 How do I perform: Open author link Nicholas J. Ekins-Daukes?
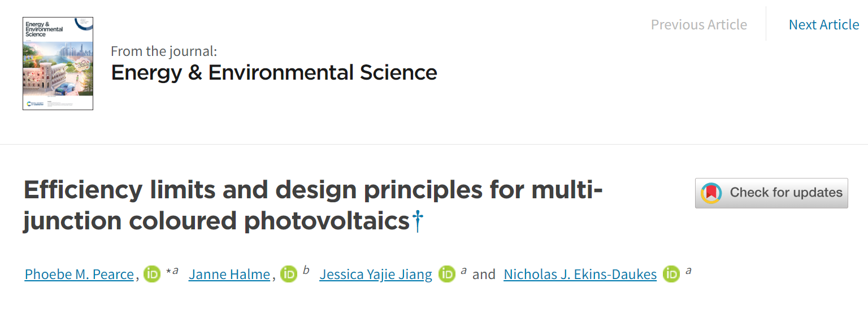tap(580, 275)
